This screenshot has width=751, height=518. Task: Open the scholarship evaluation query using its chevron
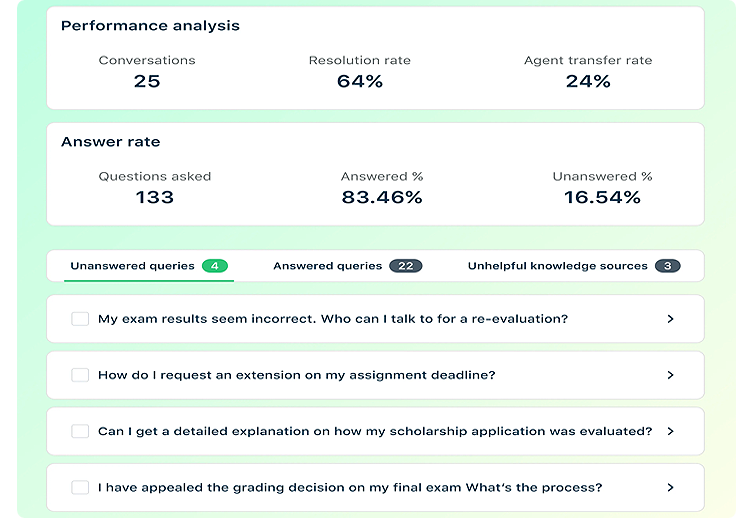670,431
